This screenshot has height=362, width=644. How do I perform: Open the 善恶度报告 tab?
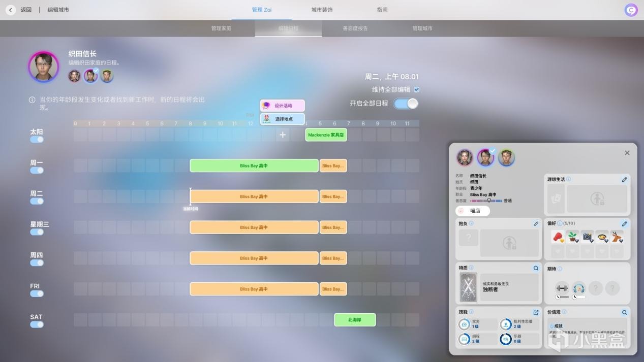(x=355, y=28)
